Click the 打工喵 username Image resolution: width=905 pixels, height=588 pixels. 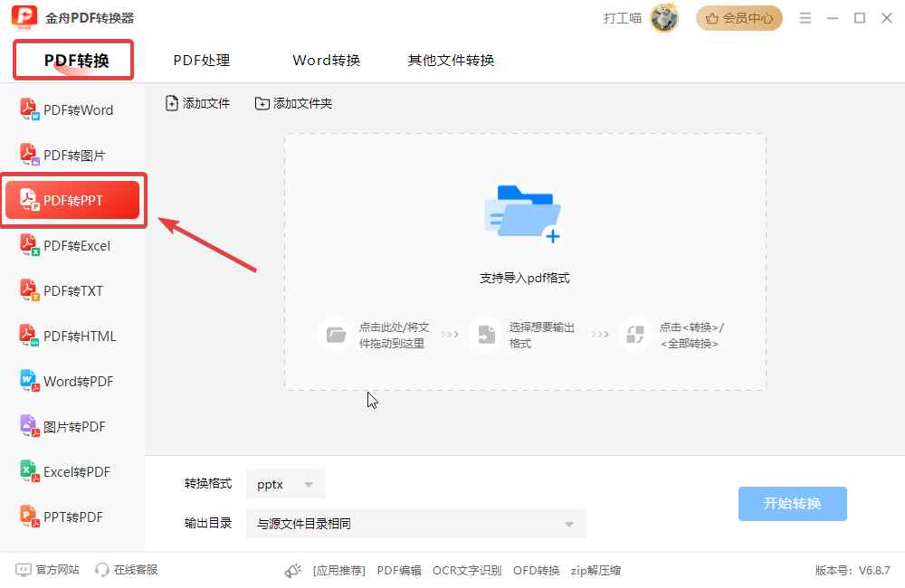click(623, 18)
